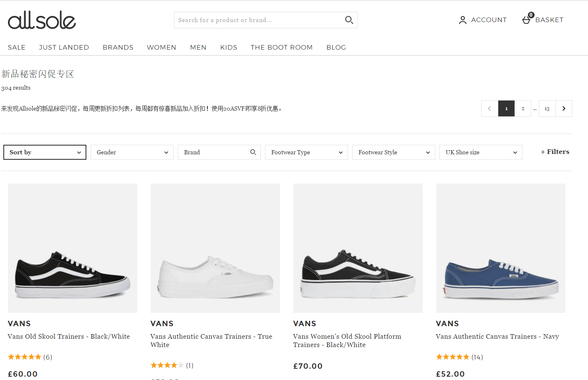Open Vans Authentic Canvas Trainers Navy title

tap(497, 337)
